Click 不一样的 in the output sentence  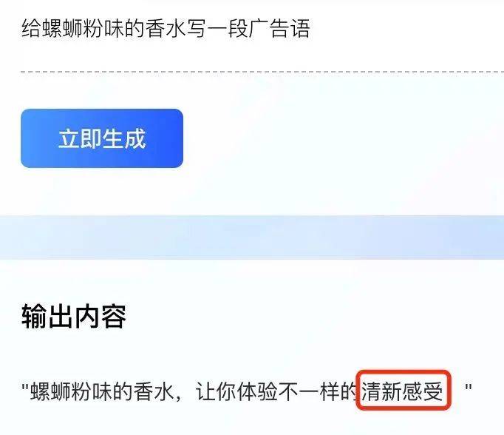[x=319, y=391]
